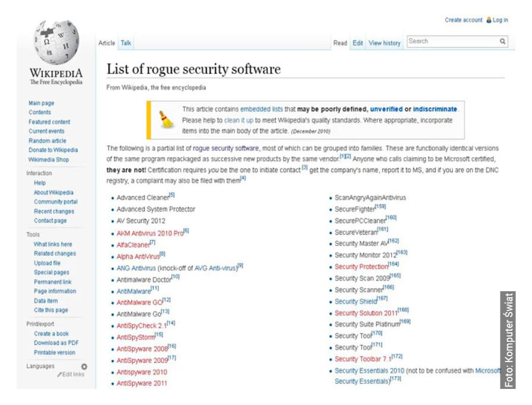Open the blue AntiMalware link
This screenshot has height=405, width=532.
[x=134, y=291]
